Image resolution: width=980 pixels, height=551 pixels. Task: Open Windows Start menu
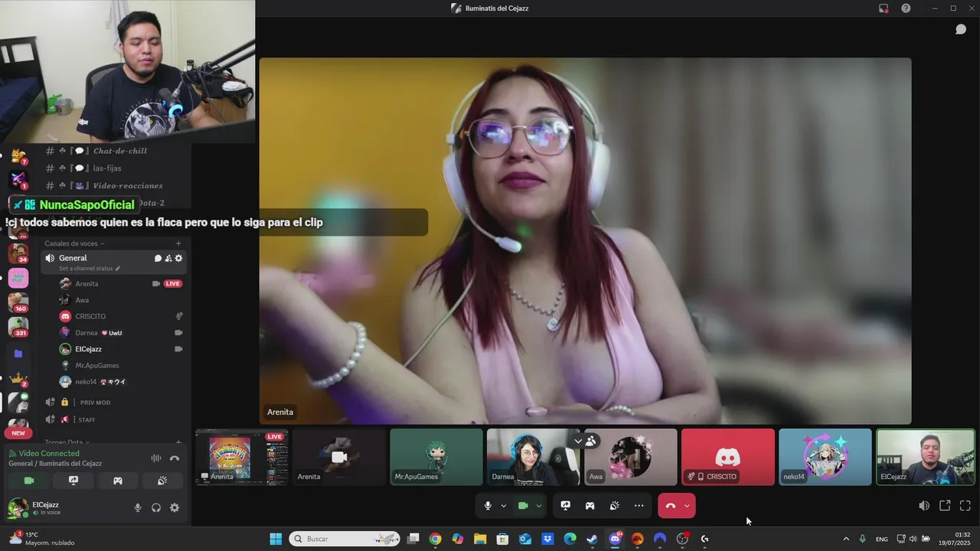(x=276, y=539)
